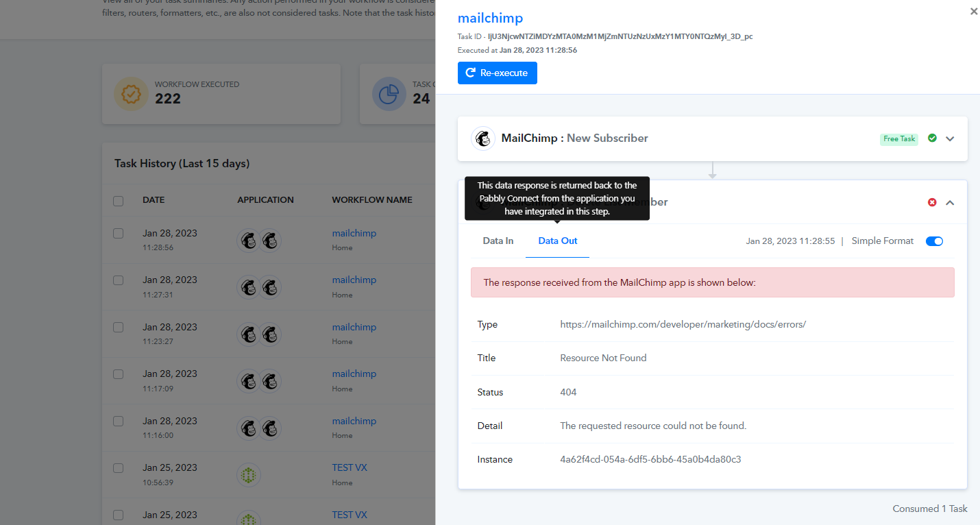Click the Home folder label in 10:56:39 row
Image resolution: width=980 pixels, height=525 pixels.
tap(343, 483)
